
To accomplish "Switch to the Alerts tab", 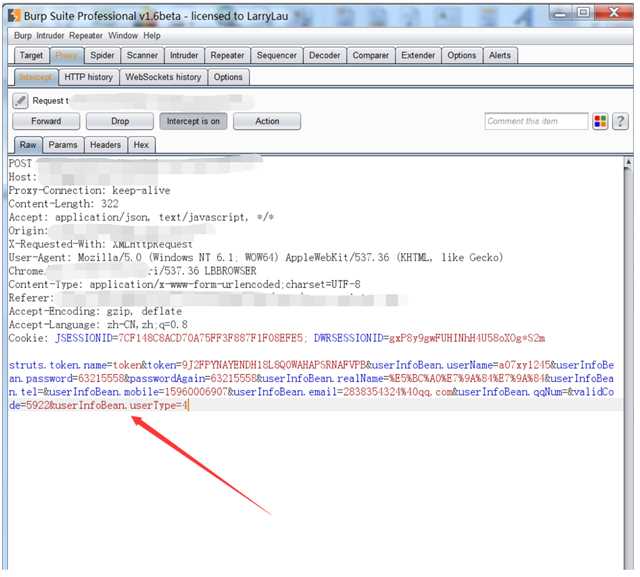I will (500, 55).
